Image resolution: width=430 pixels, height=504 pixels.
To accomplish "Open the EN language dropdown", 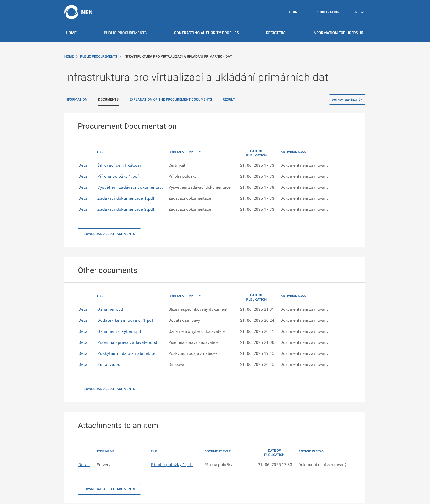I will [x=358, y=12].
